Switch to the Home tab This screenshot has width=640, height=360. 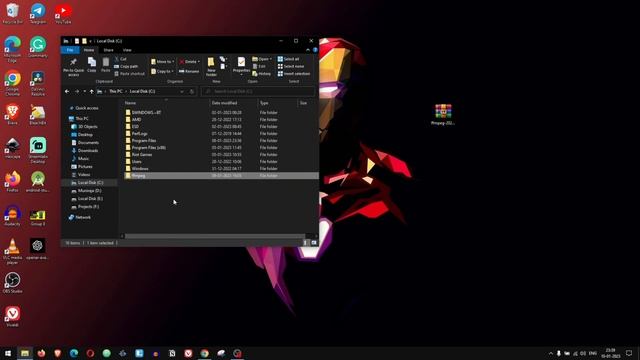pyautogui.click(x=89, y=50)
